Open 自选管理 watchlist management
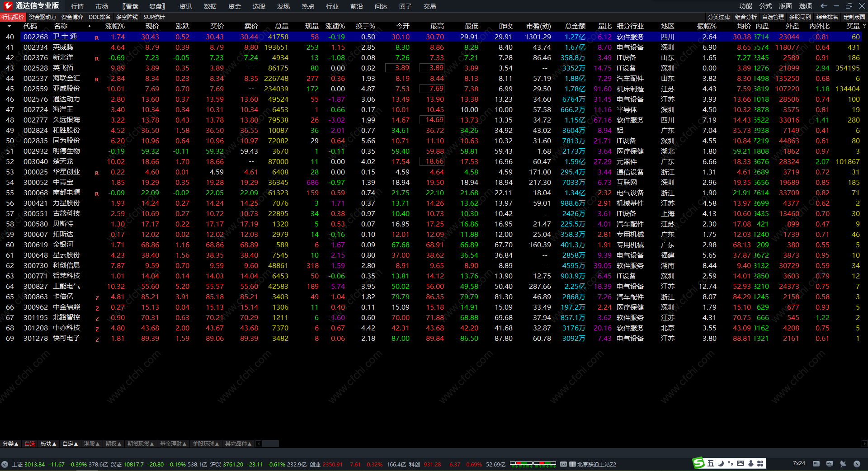This screenshot has height=471, width=868. [x=773, y=17]
